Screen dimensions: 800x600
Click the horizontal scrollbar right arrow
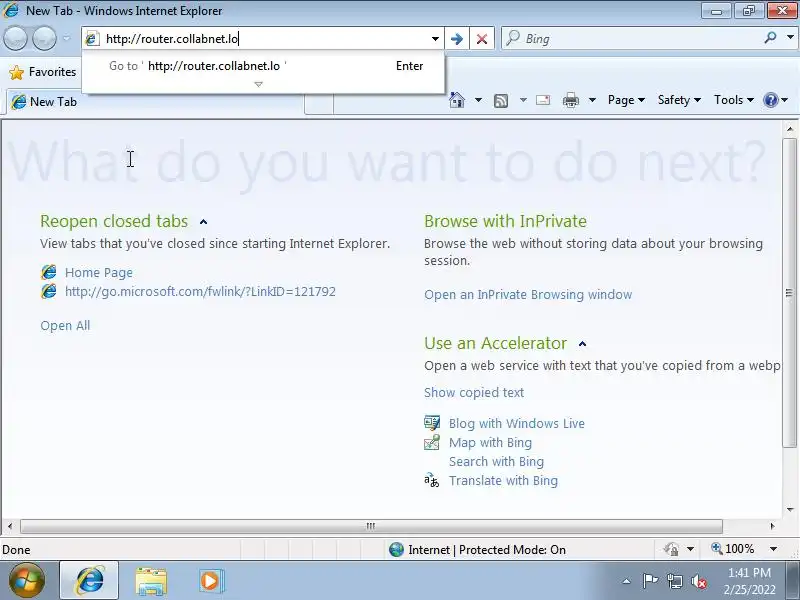(772, 526)
